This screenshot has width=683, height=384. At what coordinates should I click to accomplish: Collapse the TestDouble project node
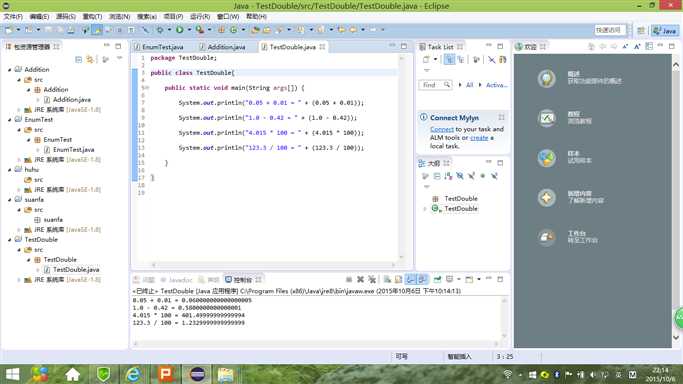pos(10,239)
